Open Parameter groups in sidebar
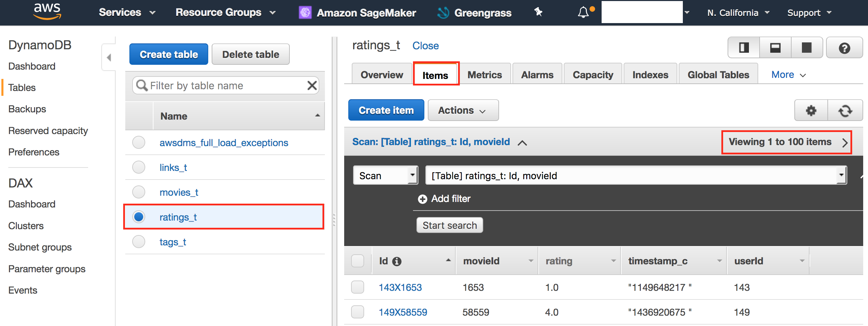The image size is (868, 326). point(47,269)
